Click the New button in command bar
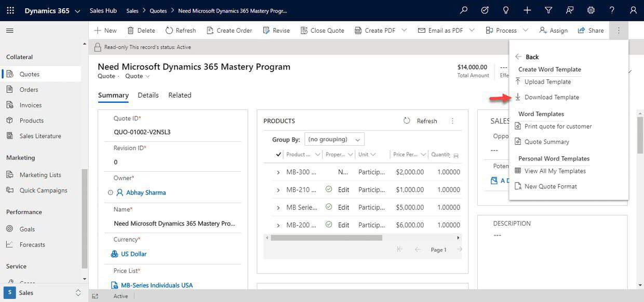The image size is (644, 302). click(105, 31)
